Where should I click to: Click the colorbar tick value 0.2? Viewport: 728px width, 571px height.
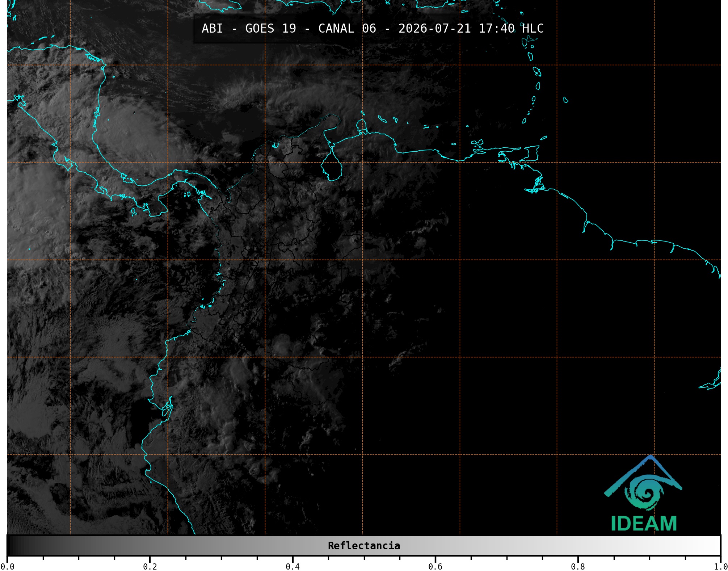[150, 566]
